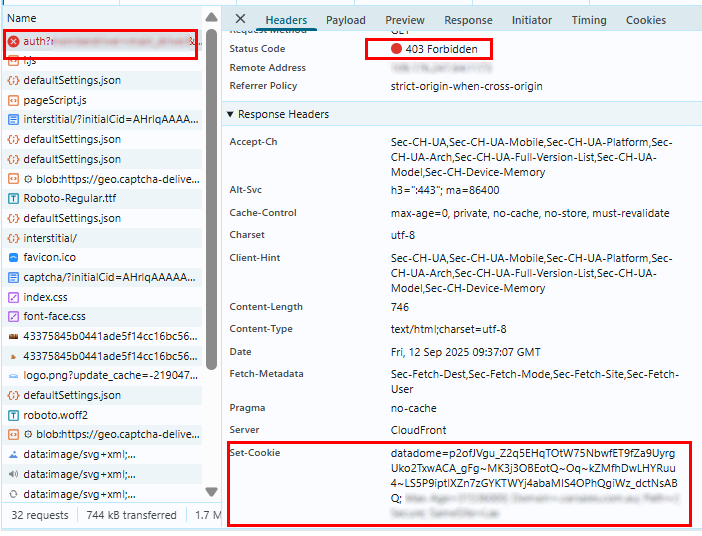Viewport: 702px width, 536px height.
Task: Click the script icon beside pageScript.js
Action: pos(14,100)
